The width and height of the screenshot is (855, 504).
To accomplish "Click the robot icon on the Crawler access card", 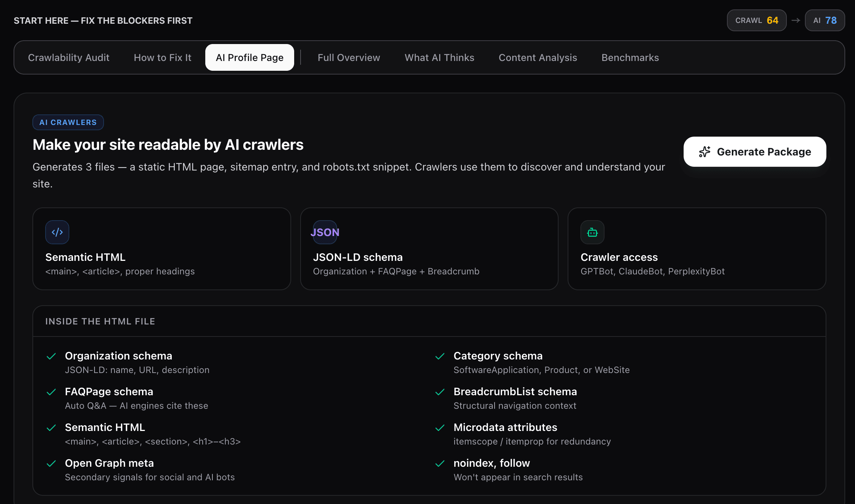I will [592, 232].
